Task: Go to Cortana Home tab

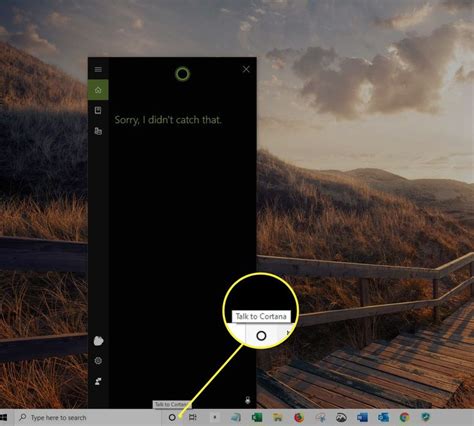Action: (x=98, y=90)
